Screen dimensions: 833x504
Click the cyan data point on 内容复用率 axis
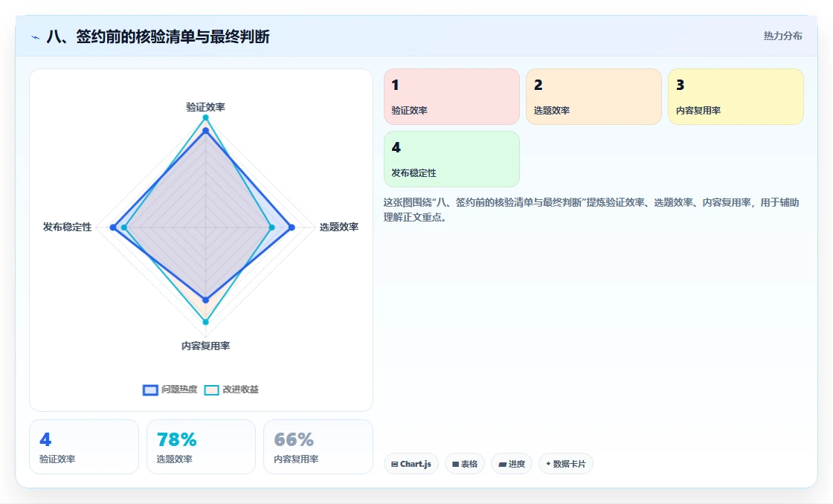(206, 322)
